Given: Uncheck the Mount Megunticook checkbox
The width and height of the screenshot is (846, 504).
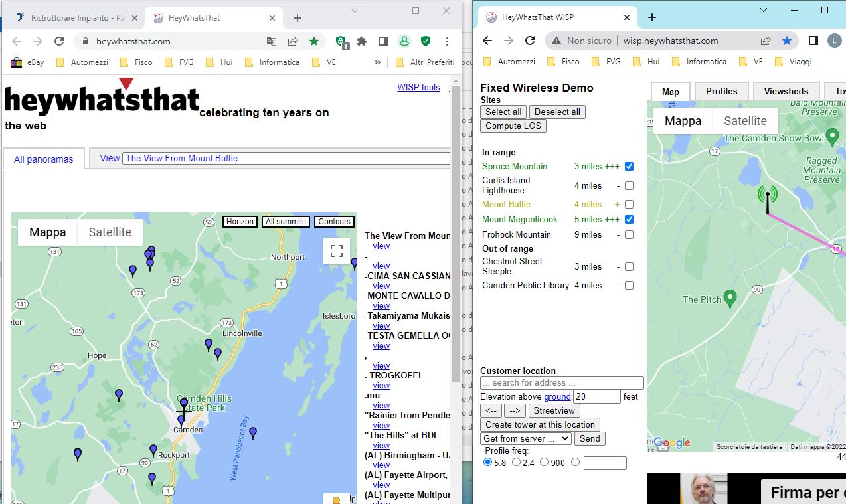Looking at the screenshot, I should (629, 219).
